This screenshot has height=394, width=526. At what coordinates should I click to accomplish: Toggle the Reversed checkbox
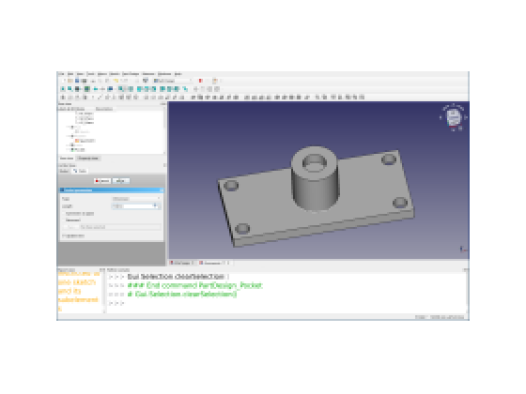pyautogui.click(x=64, y=220)
